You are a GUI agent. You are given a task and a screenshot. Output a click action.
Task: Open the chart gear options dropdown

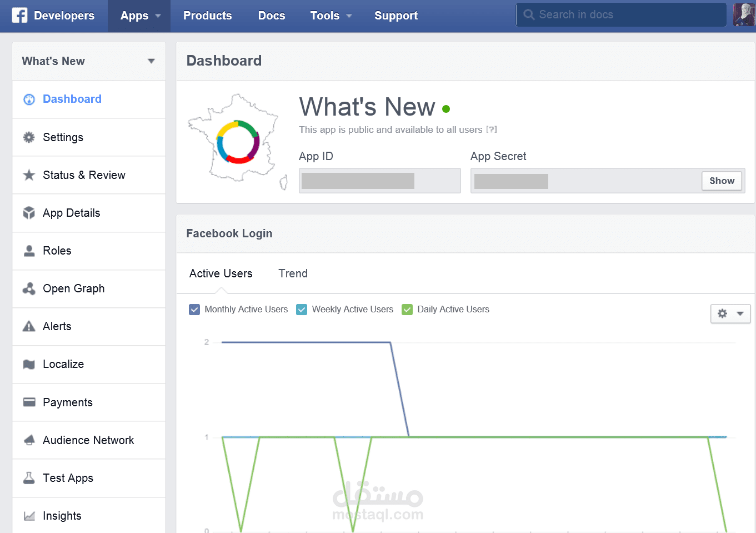(730, 313)
